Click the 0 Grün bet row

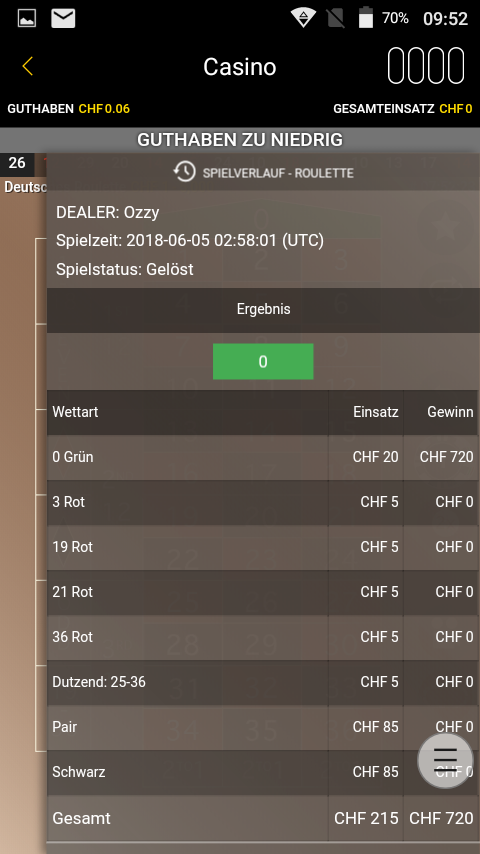click(263, 458)
